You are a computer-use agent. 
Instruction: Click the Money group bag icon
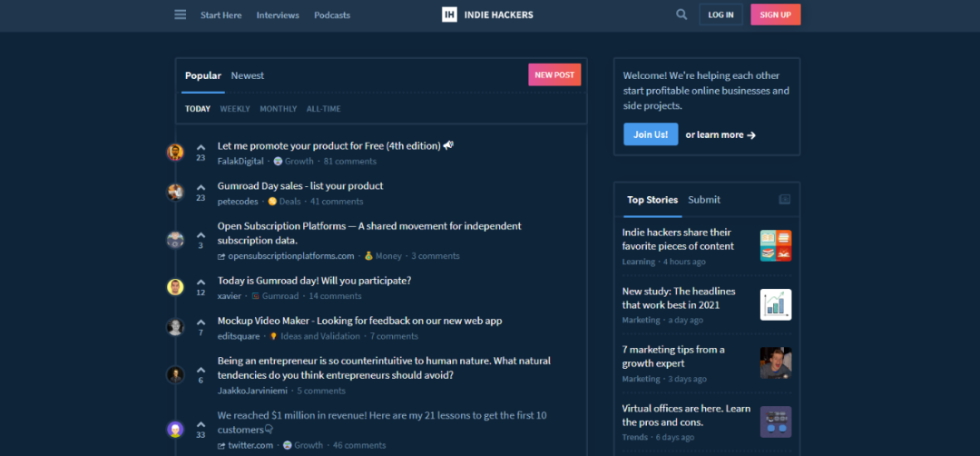pyautogui.click(x=368, y=256)
